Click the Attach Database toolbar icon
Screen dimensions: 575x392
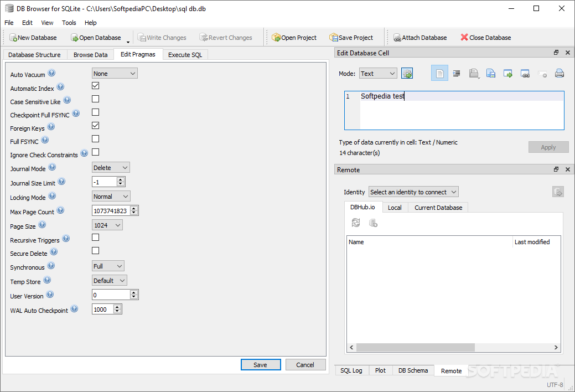point(397,38)
